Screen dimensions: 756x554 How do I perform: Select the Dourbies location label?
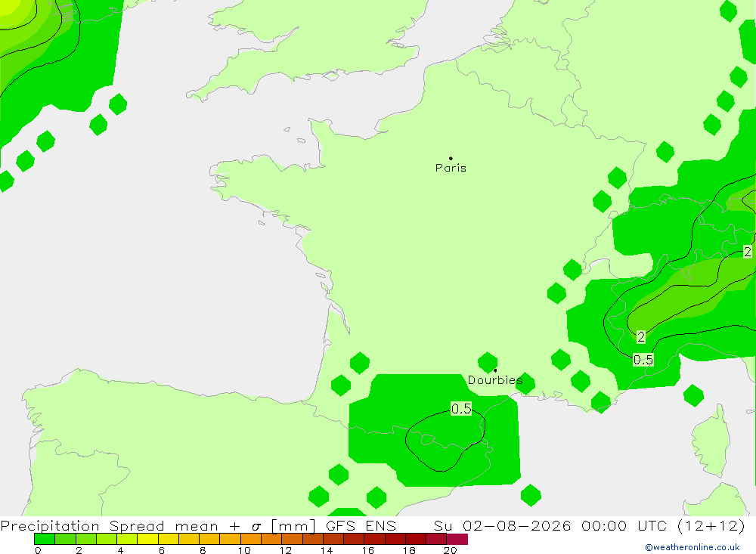click(x=495, y=380)
